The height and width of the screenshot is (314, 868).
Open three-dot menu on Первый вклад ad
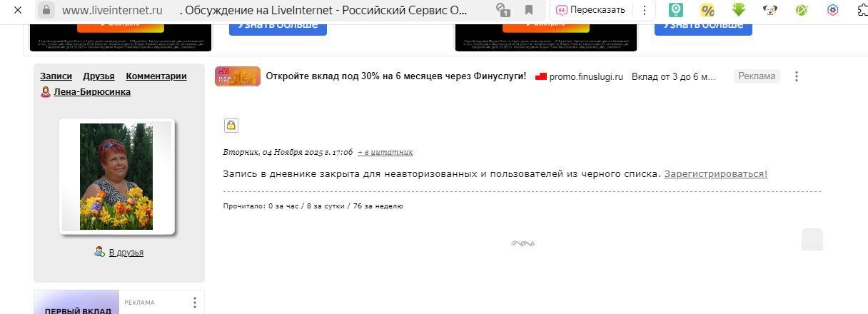coord(194,303)
